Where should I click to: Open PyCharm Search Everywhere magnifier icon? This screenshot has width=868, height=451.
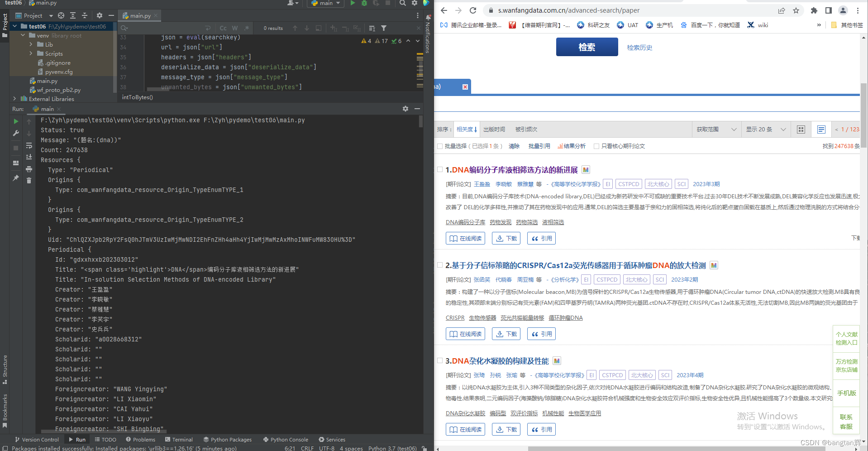pyautogui.click(x=402, y=3)
